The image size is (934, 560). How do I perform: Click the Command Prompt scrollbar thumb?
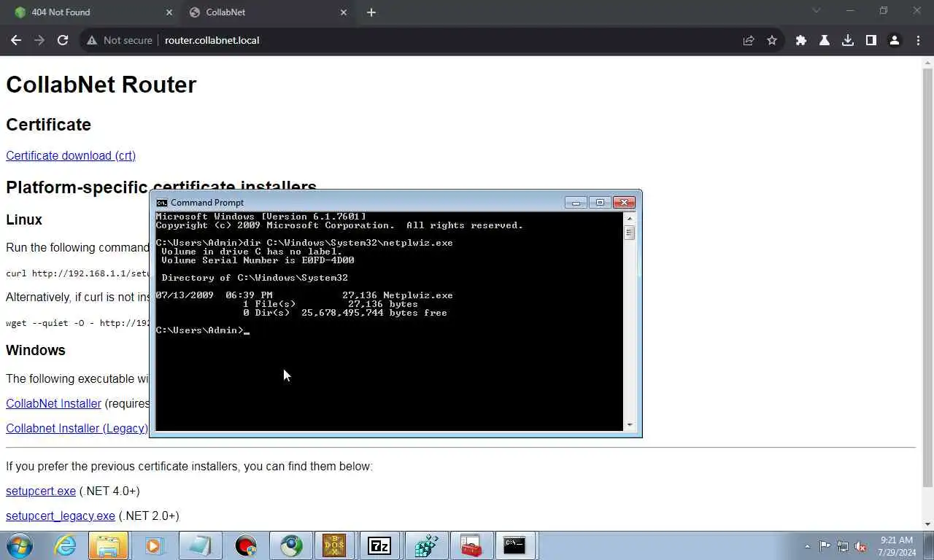630,233
